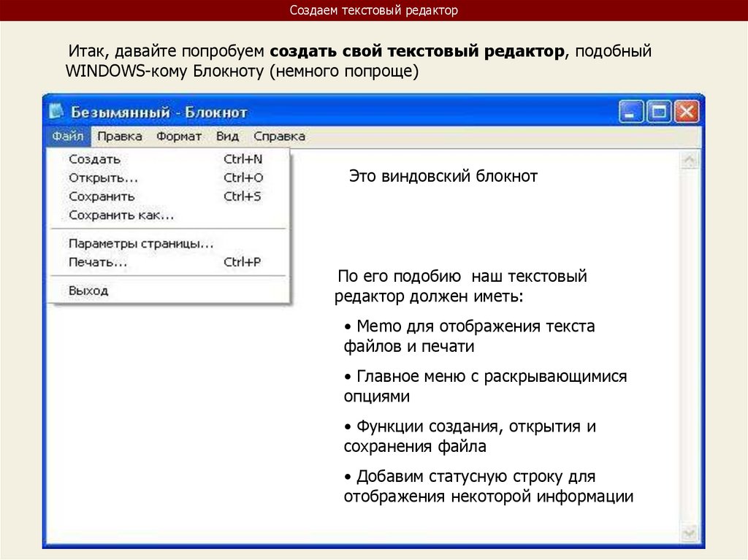This screenshot has height=560, width=748.
Task: Click the Ctrl+P shortcut label
Action: click(243, 262)
